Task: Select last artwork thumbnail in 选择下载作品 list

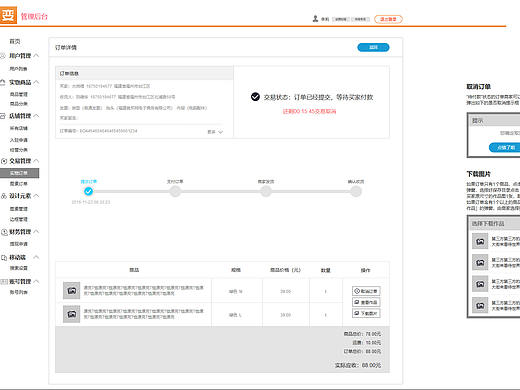Action: pyautogui.click(x=480, y=305)
